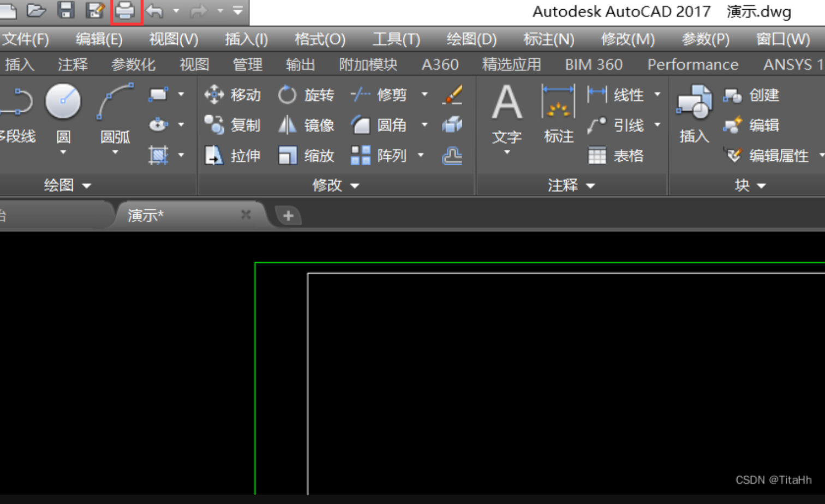This screenshot has width=825, height=504.
Task: Save the drawing using the floppy disk icon
Action: pos(66,10)
